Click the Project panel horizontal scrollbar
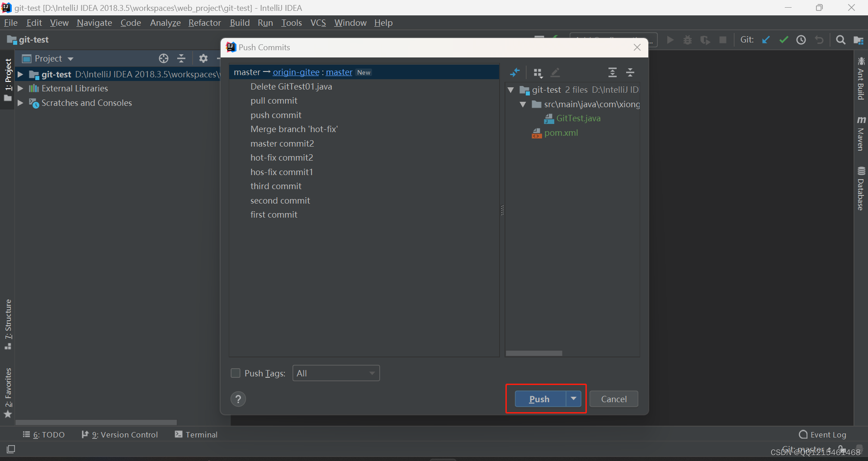Image resolution: width=868 pixels, height=461 pixels. click(96, 423)
